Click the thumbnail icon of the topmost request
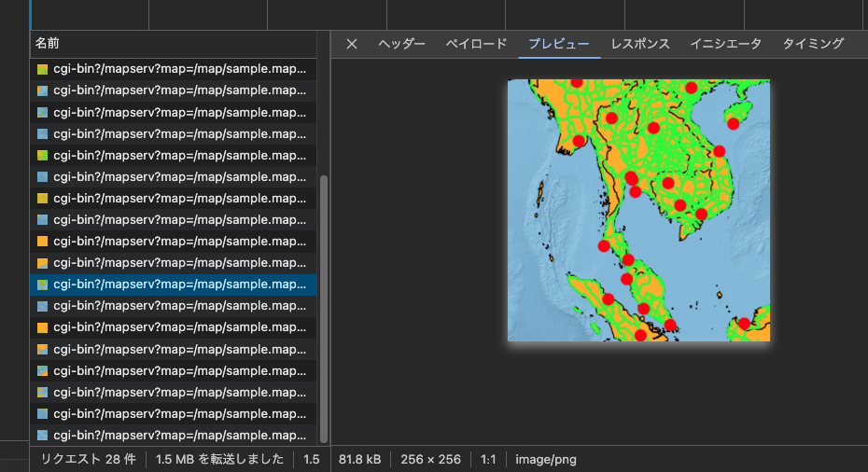868x472 pixels. point(42,69)
